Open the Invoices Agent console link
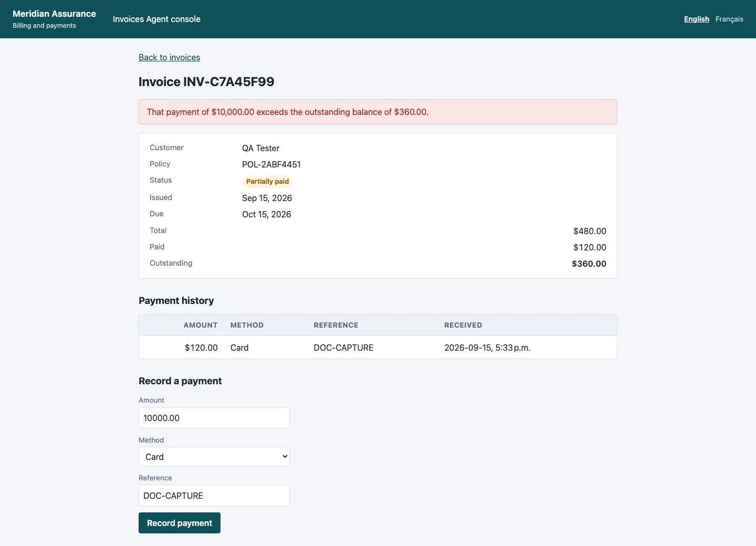This screenshot has width=756, height=546. click(156, 19)
